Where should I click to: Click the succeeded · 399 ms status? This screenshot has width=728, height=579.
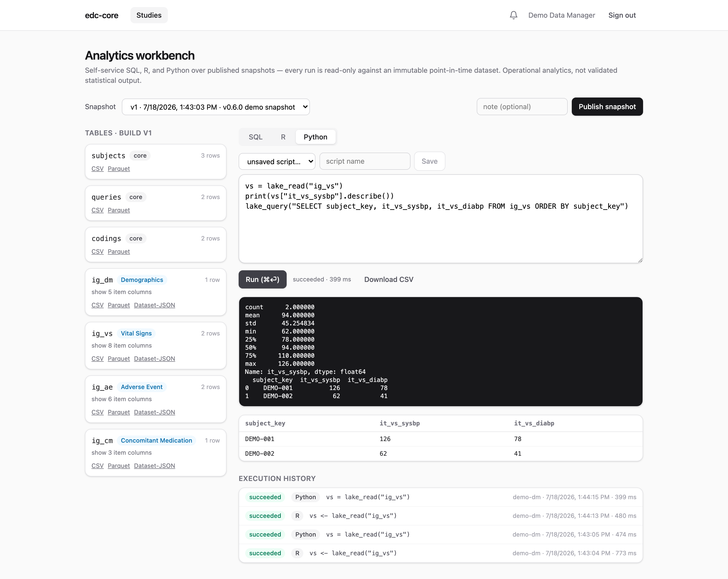click(322, 279)
